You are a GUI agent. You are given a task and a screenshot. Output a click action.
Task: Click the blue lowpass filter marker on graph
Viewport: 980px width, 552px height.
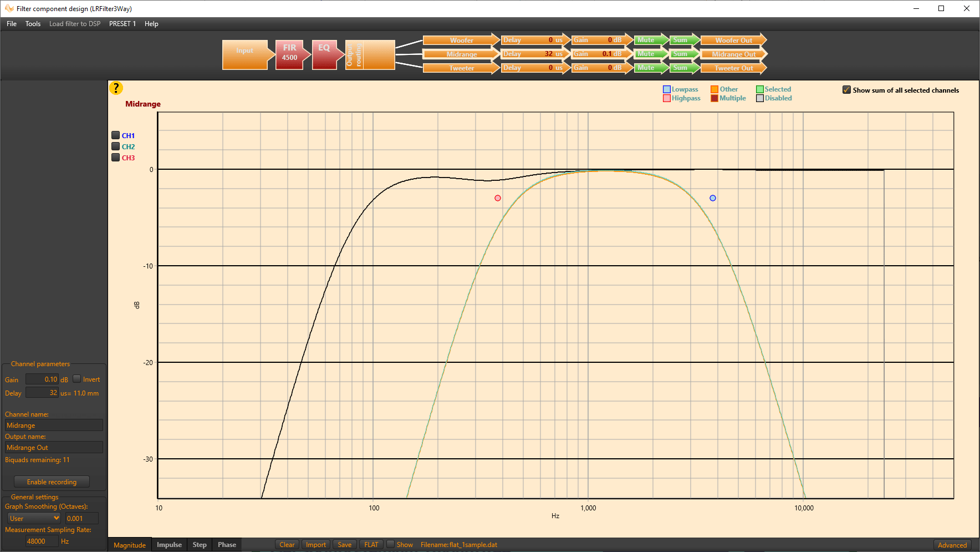713,198
